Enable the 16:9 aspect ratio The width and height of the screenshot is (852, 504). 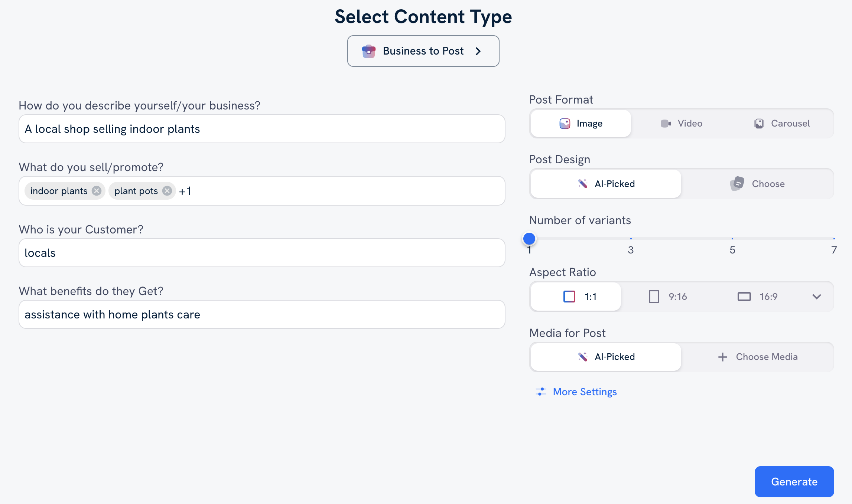pos(758,296)
